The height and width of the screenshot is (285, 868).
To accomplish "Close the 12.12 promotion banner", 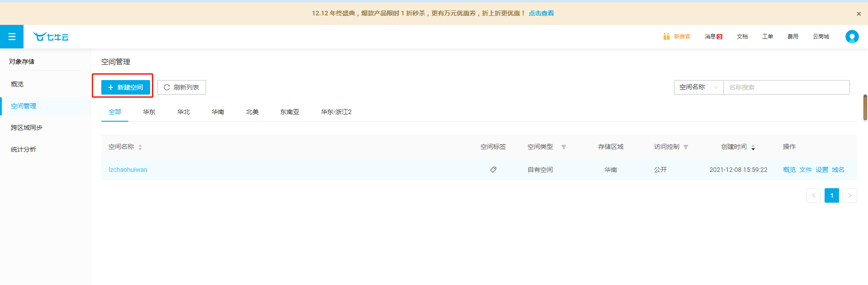I will (x=859, y=14).
